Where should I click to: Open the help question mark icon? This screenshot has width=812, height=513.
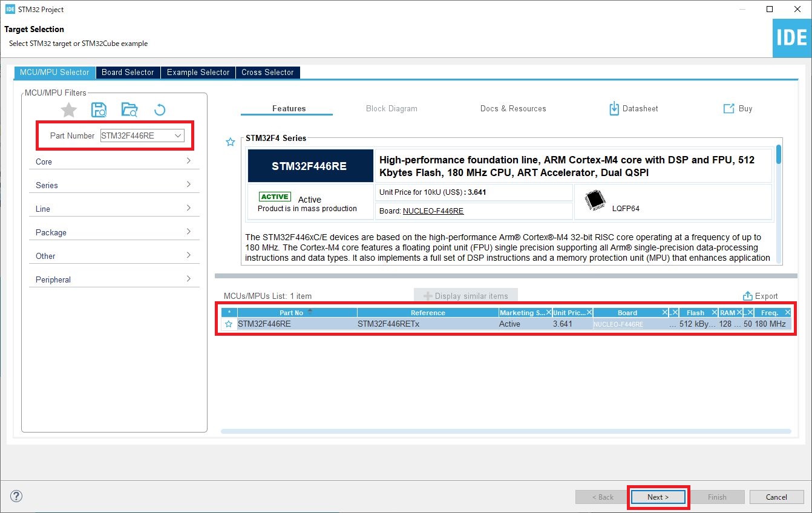pos(16,497)
